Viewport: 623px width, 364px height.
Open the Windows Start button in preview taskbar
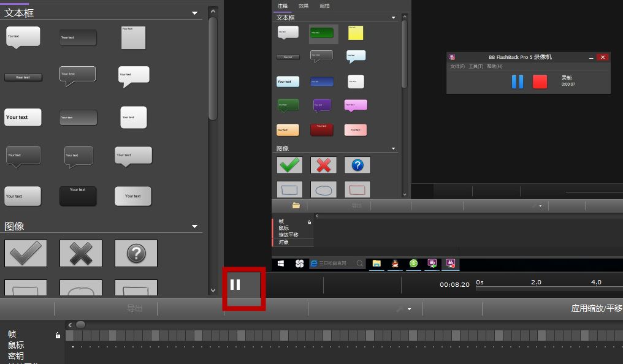pyautogui.click(x=280, y=264)
